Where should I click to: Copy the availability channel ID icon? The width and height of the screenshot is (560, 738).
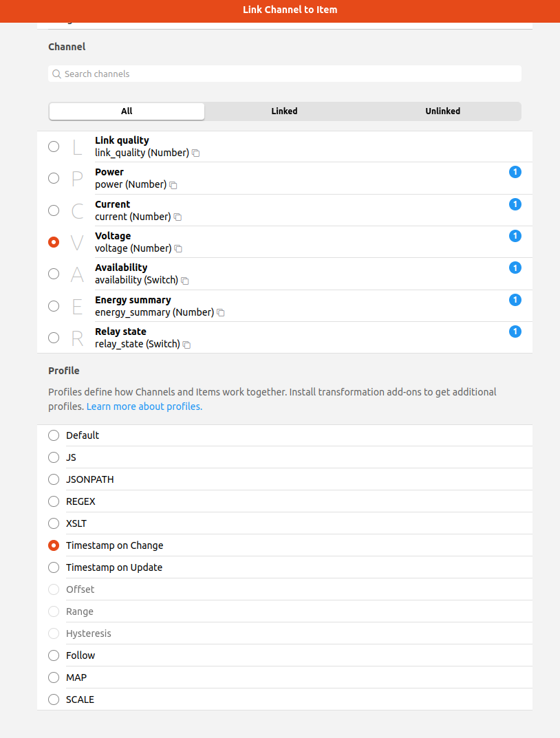pyautogui.click(x=185, y=281)
